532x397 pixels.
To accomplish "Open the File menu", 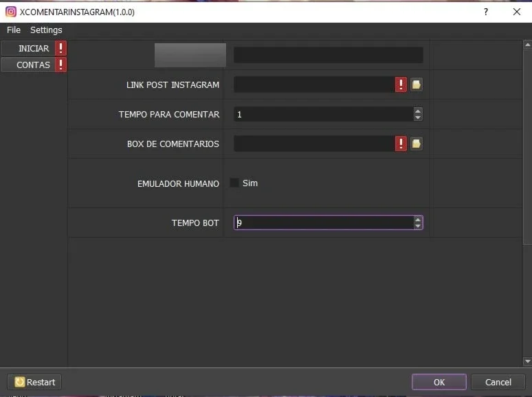I will [14, 30].
